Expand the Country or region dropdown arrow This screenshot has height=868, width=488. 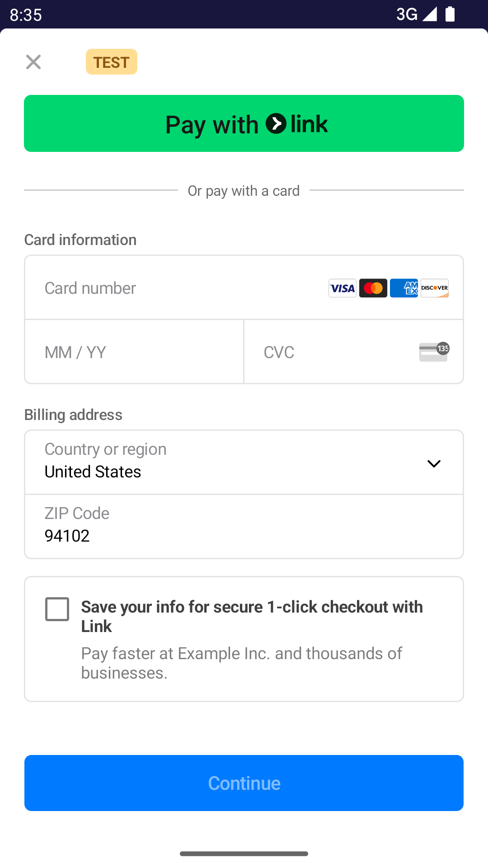coord(434,463)
